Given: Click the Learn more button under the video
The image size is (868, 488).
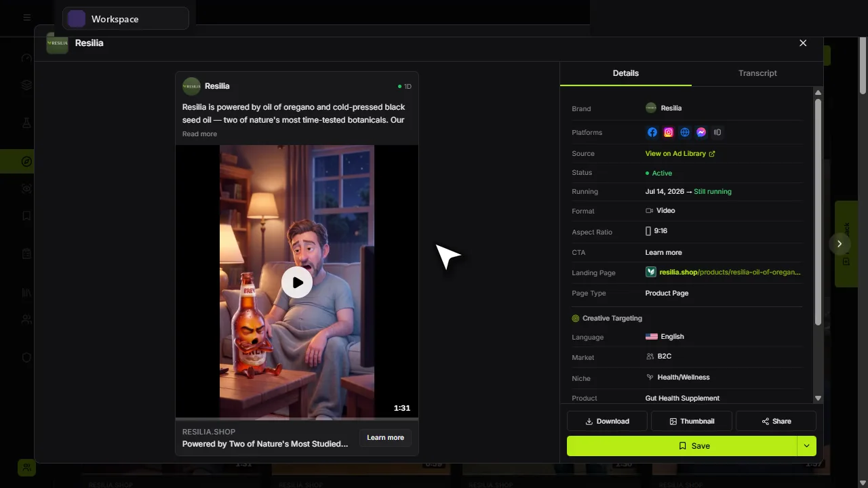Looking at the screenshot, I should [385, 438].
